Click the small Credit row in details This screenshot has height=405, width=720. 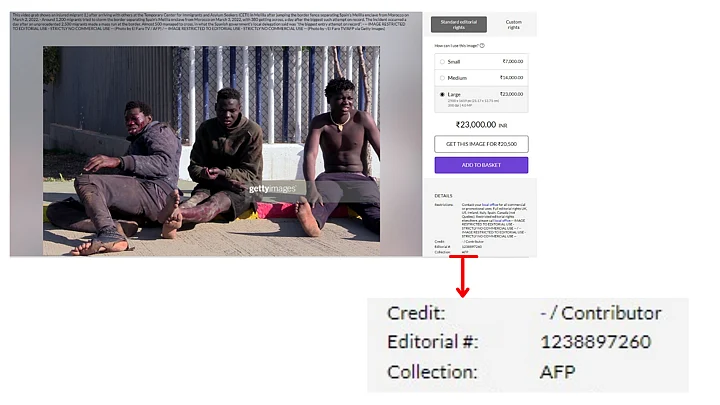tap(459, 242)
